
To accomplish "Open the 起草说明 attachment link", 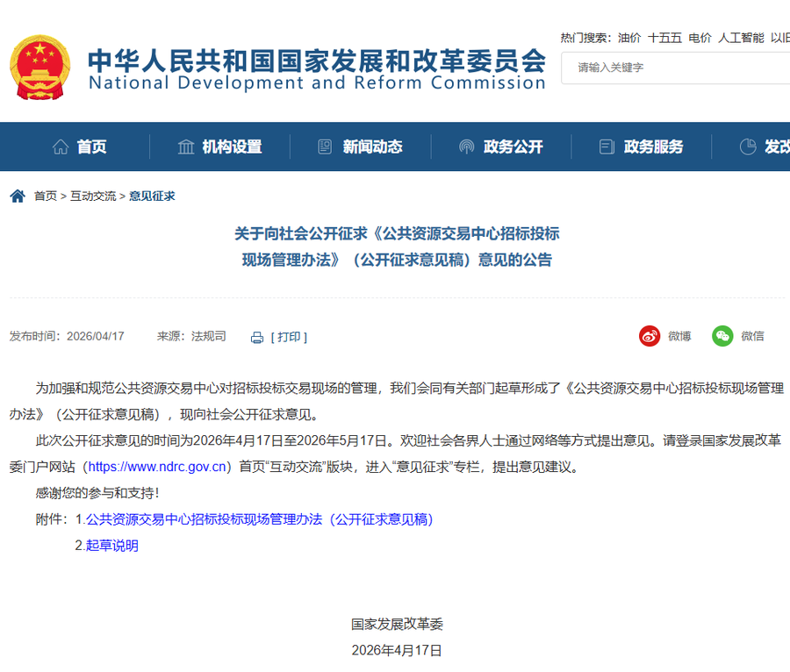I will click(x=111, y=545).
